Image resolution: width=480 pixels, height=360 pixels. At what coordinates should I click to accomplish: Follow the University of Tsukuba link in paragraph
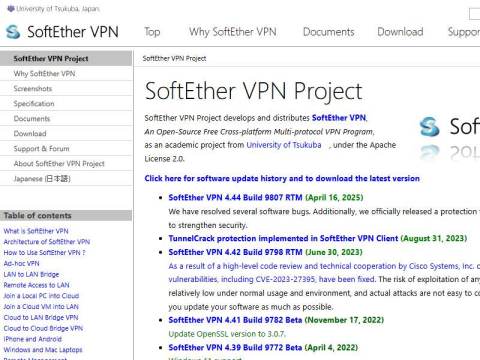[284, 145]
